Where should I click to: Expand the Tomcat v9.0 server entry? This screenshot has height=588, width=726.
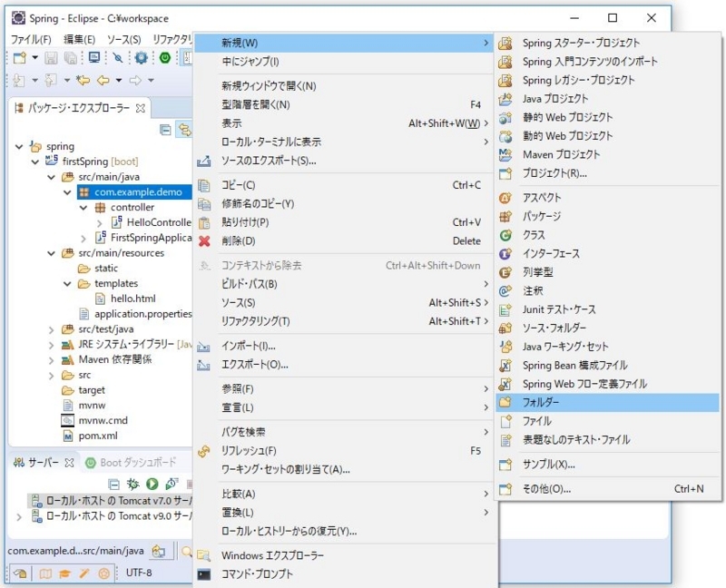tap(19, 516)
